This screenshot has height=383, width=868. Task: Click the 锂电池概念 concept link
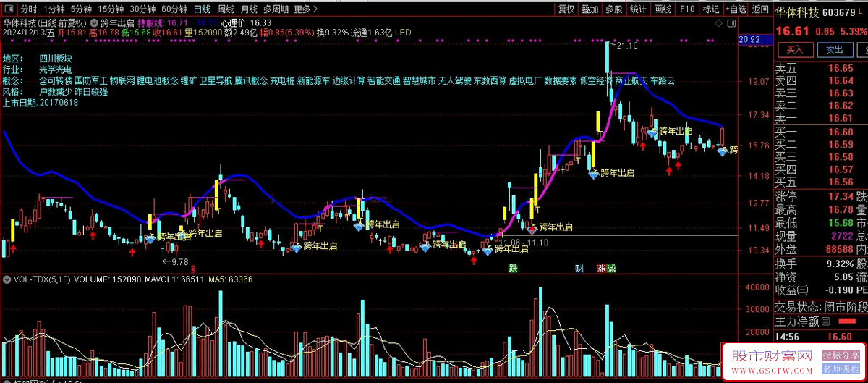158,81
